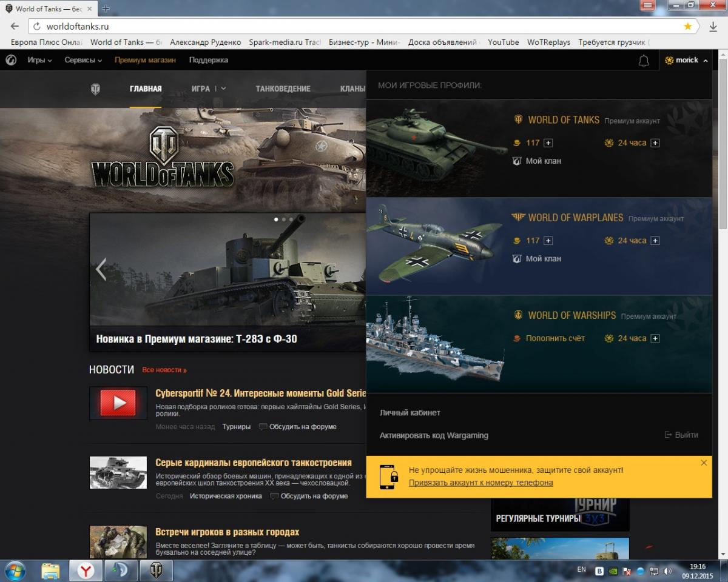
Task: Open Cybersportif № 24 news headline
Action: pos(261,393)
